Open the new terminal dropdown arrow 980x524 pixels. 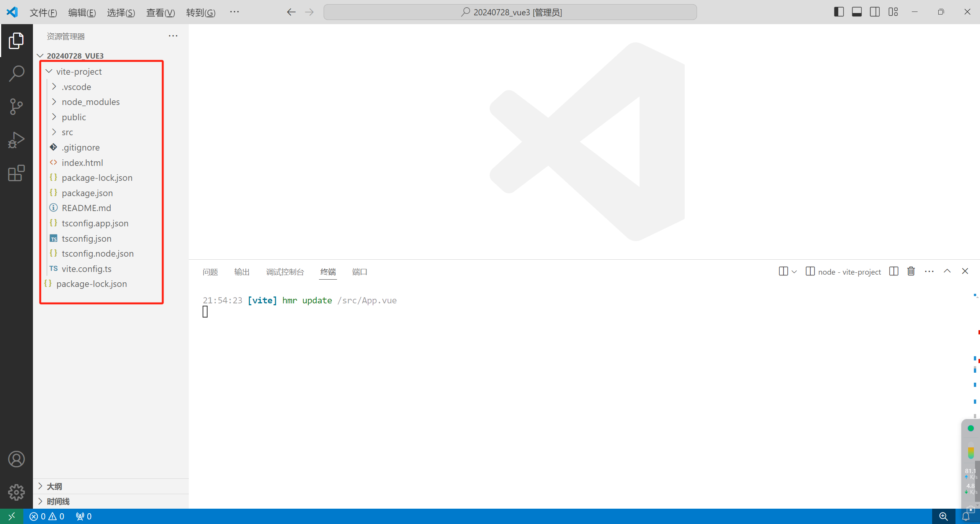coord(794,272)
